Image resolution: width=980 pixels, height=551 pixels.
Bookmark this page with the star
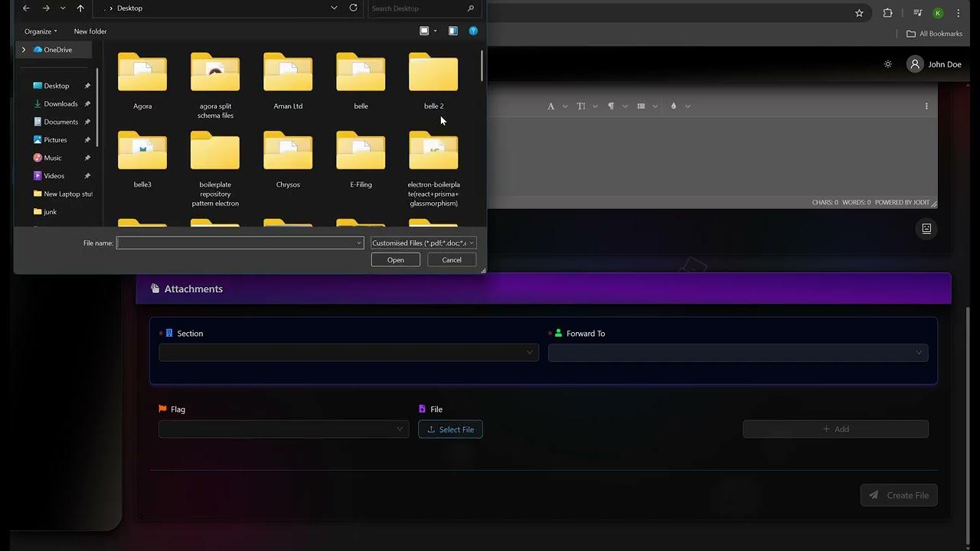coord(859,13)
